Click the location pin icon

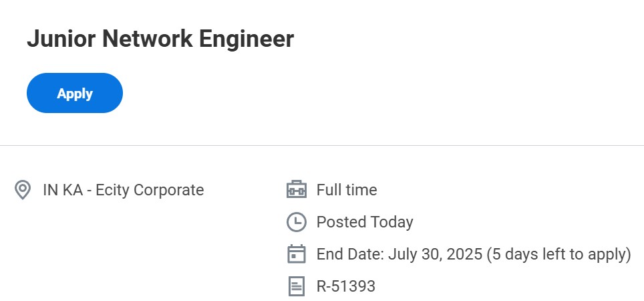23,190
